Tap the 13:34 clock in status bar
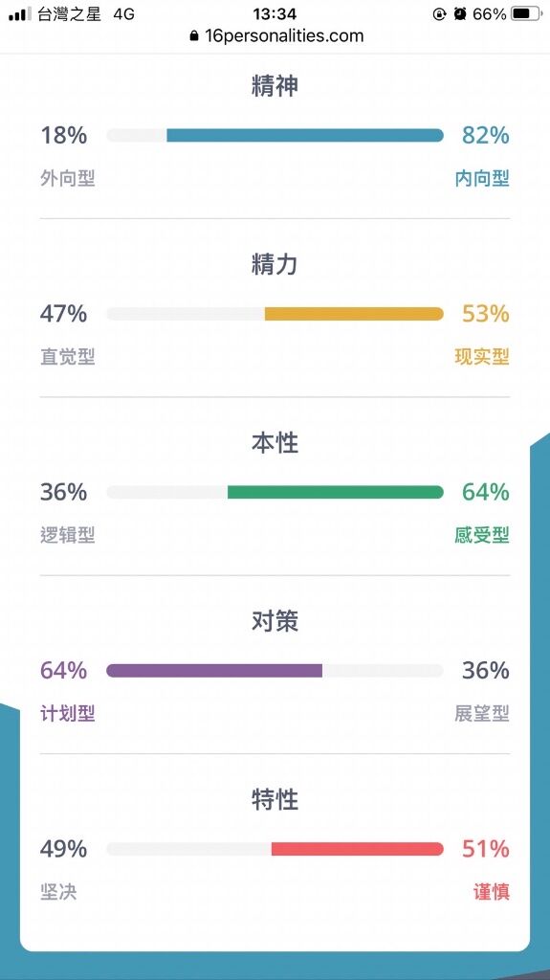 275,13
